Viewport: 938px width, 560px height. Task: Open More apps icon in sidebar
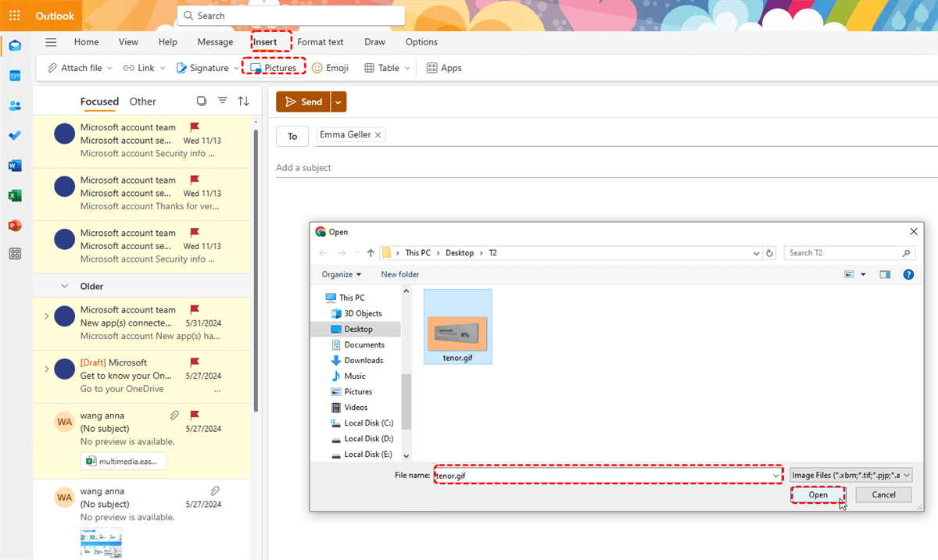pos(15,254)
